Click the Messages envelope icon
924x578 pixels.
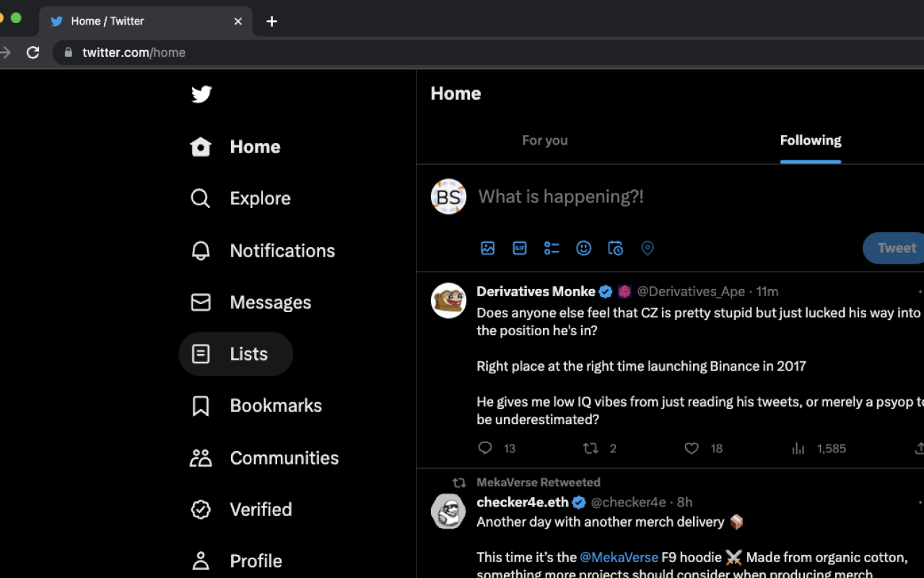(201, 302)
